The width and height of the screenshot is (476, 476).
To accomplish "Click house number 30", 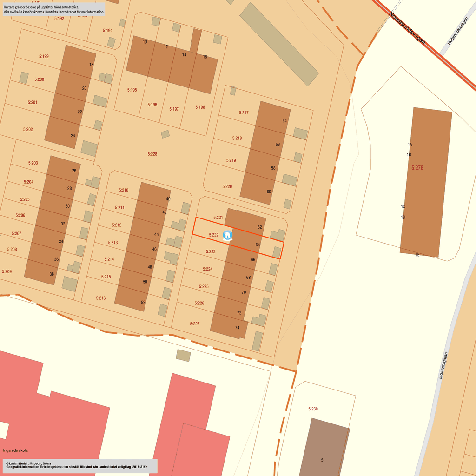I will pos(67,206).
